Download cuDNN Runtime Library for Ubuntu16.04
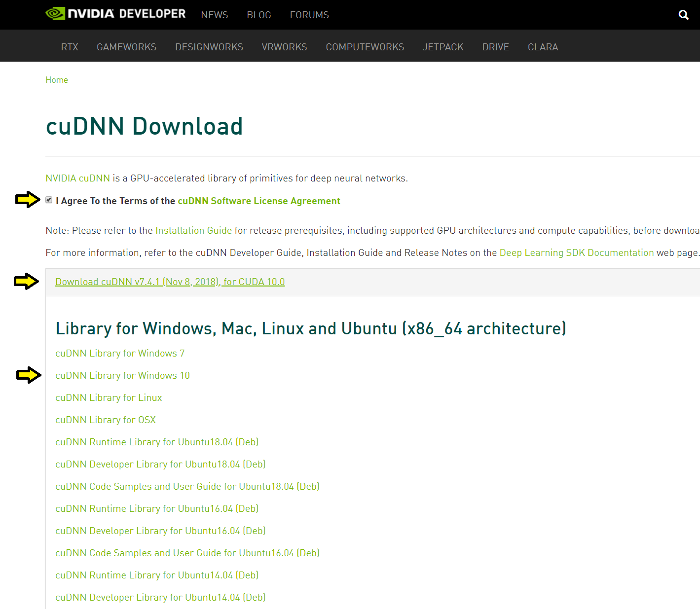The height and width of the screenshot is (609, 700). 157,508
